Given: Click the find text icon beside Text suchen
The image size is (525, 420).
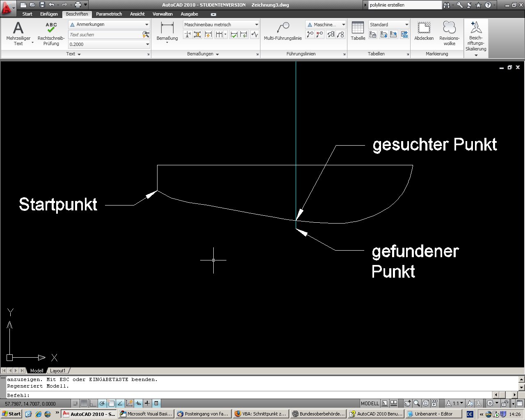Looking at the screenshot, I should (x=146, y=34).
